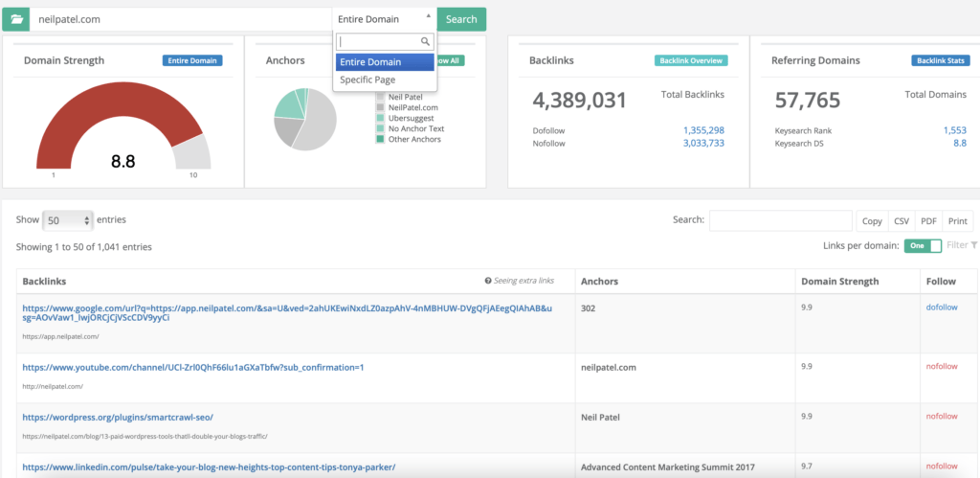The width and height of the screenshot is (980, 478).
Task: Open the Entire Domain scope dropdown
Action: click(x=385, y=19)
